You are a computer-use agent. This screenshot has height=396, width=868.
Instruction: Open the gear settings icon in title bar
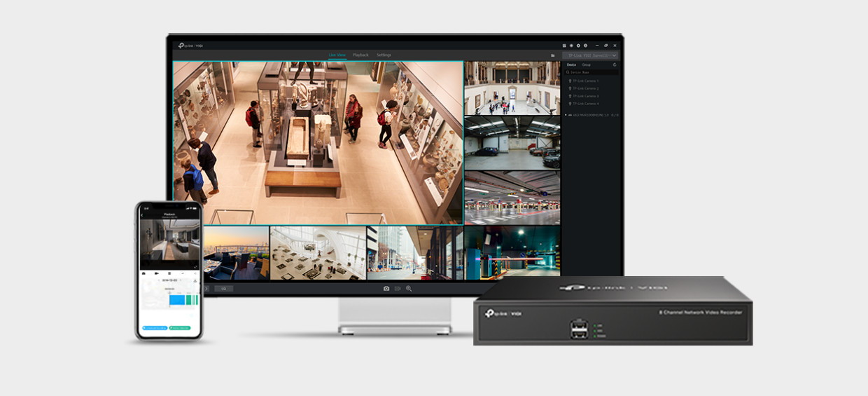578,46
